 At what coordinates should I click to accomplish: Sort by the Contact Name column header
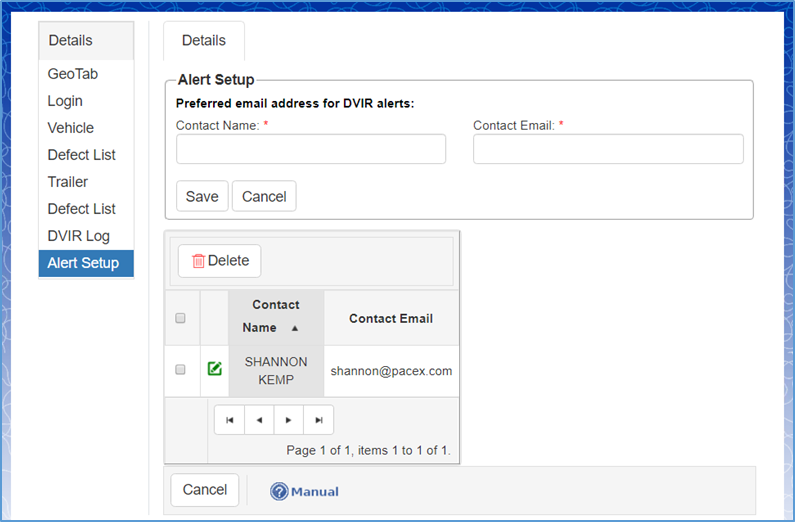click(275, 316)
